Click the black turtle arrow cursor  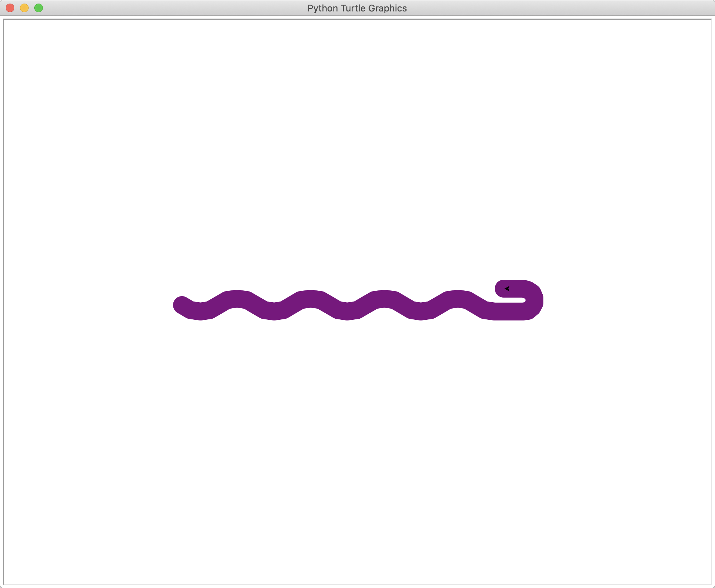pyautogui.click(x=507, y=289)
